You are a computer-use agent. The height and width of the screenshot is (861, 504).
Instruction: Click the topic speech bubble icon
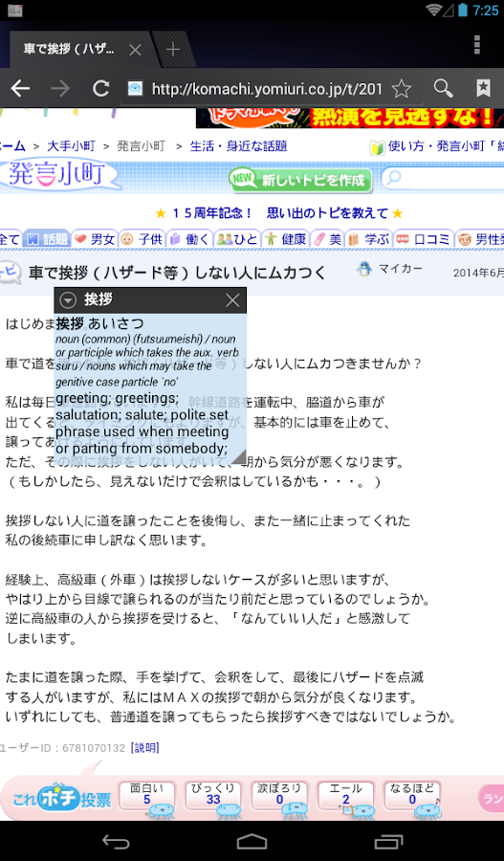tap(11, 273)
